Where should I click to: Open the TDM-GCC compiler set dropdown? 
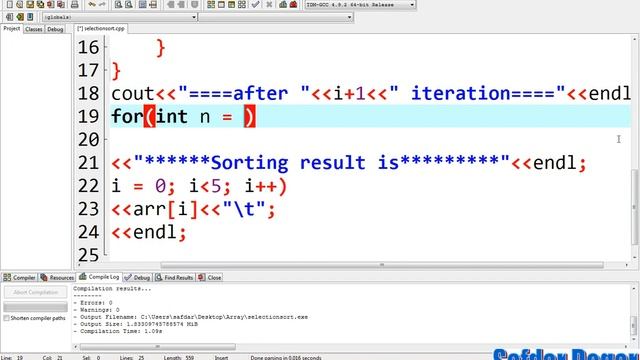click(x=360, y=4)
